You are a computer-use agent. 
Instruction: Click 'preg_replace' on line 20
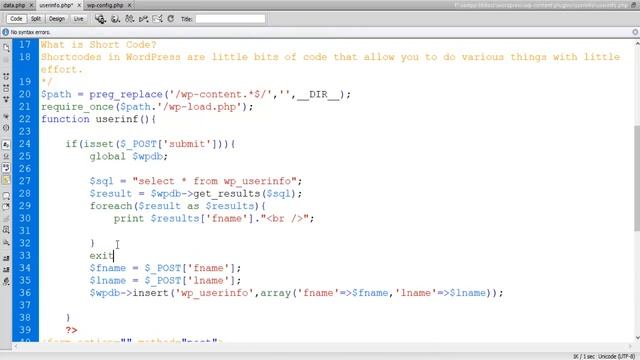(126, 94)
